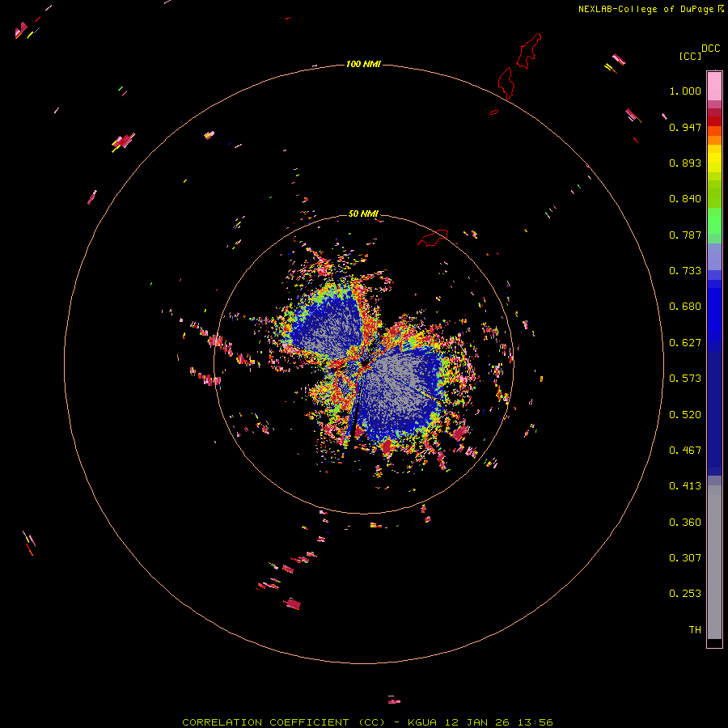The image size is (728, 728).
Task: Select the 0.680 scale label
Action: 685,307
